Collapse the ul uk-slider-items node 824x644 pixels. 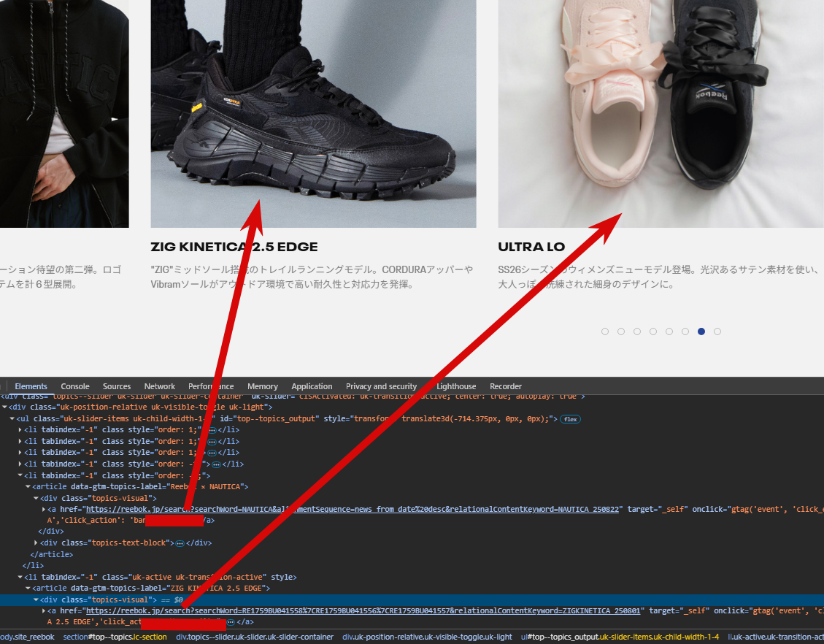coord(12,419)
